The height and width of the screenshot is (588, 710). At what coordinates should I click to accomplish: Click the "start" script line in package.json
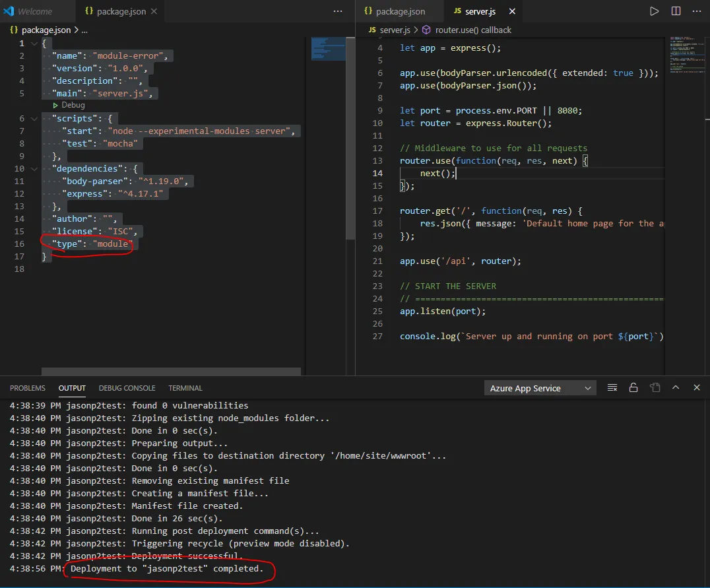point(178,131)
